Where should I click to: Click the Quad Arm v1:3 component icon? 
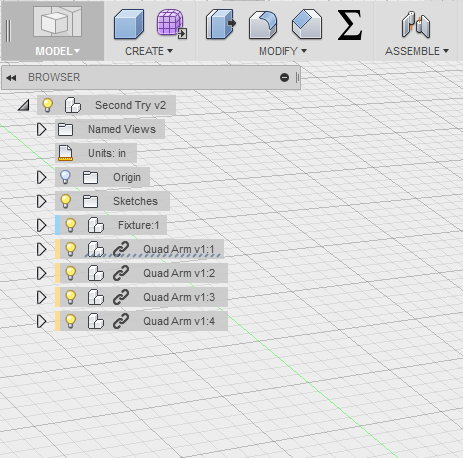point(96,297)
